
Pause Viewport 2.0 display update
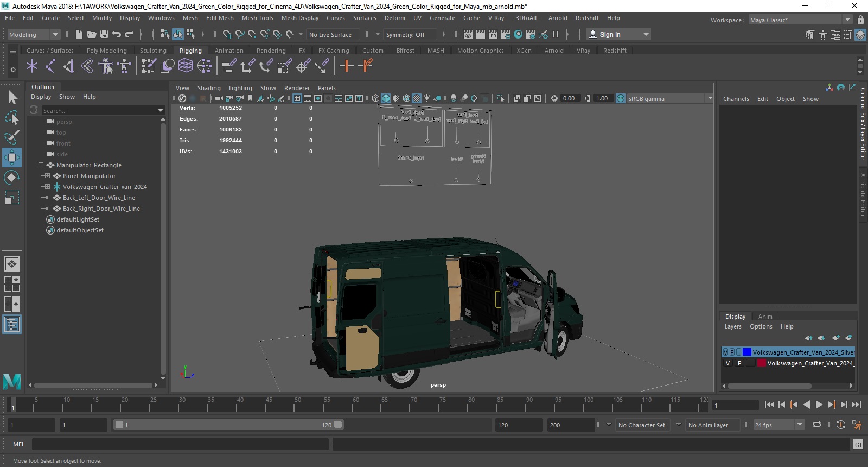(x=555, y=34)
